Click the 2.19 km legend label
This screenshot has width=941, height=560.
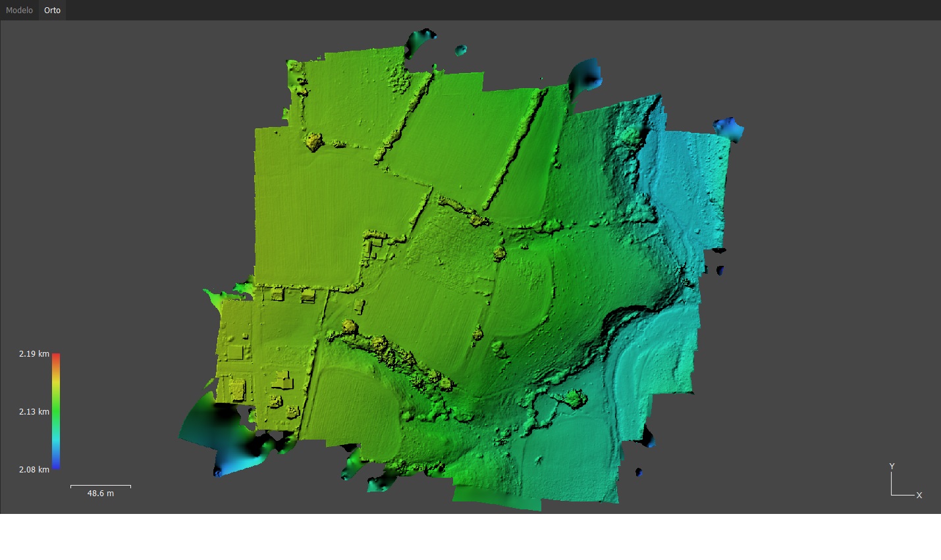34,354
